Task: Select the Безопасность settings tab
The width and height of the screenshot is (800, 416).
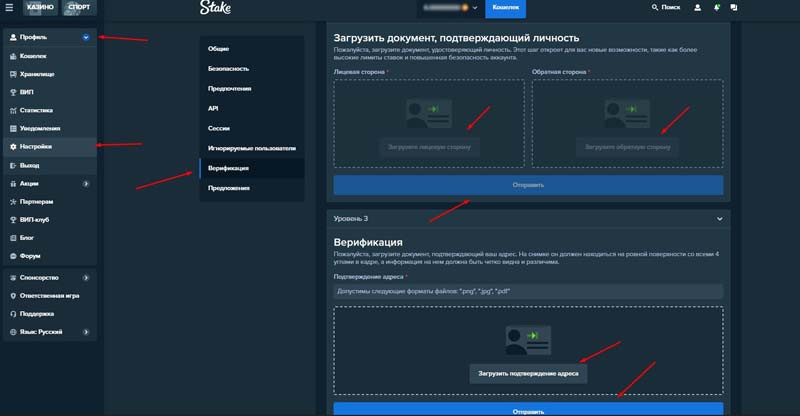Action: 228,69
